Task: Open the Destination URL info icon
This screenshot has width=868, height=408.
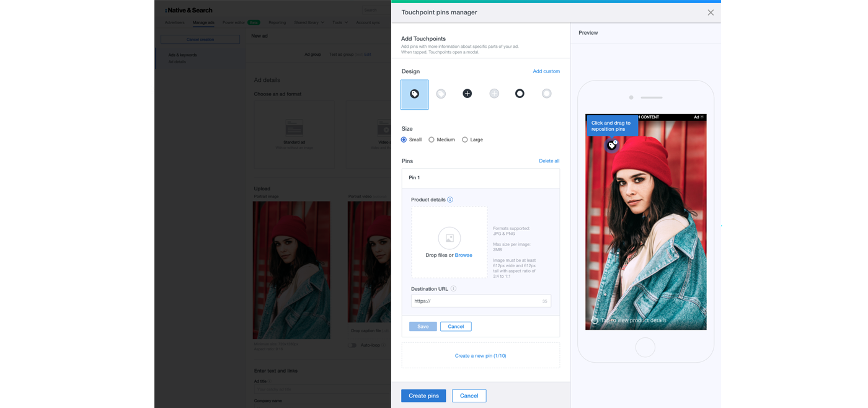Action: [x=453, y=289]
